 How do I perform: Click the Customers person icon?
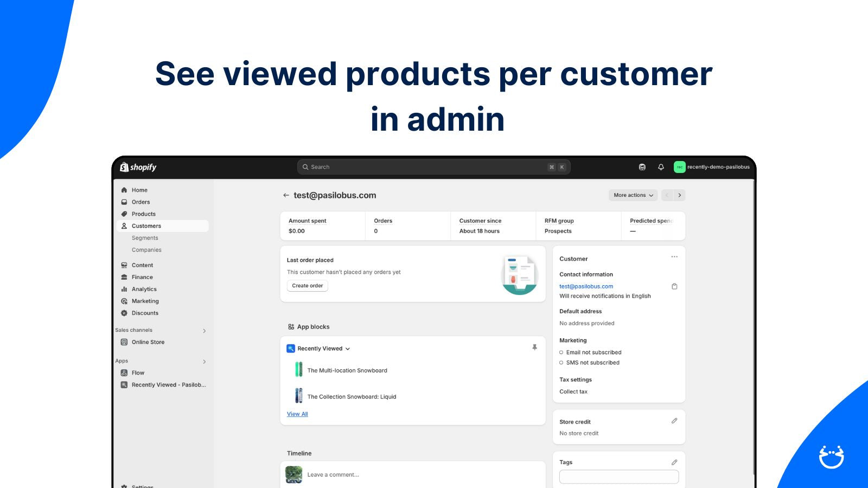coord(124,226)
